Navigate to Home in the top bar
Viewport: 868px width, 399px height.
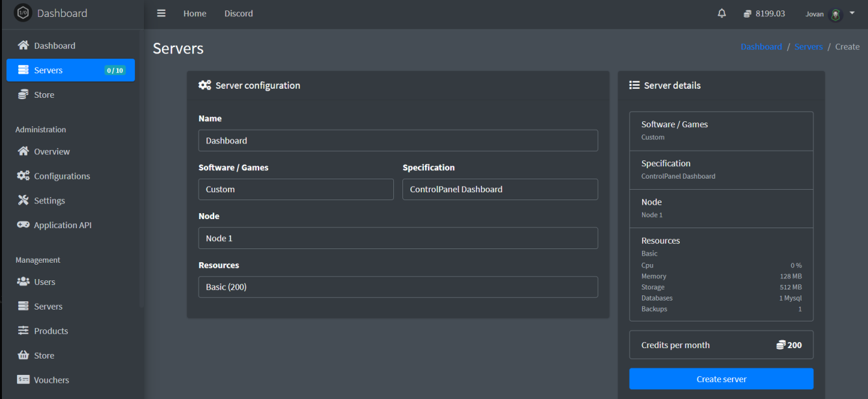point(194,13)
